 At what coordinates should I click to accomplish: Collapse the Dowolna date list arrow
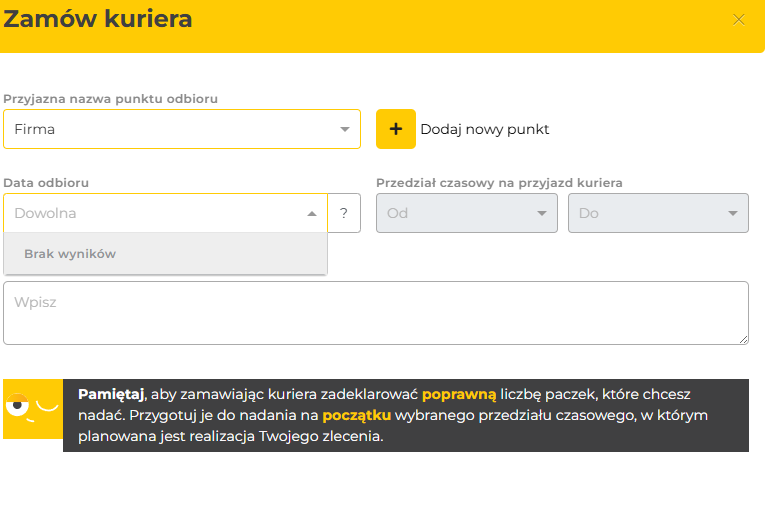click(311, 213)
